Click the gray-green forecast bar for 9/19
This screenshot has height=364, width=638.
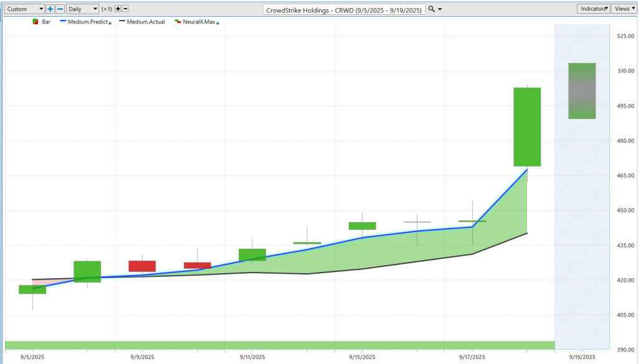click(x=582, y=91)
